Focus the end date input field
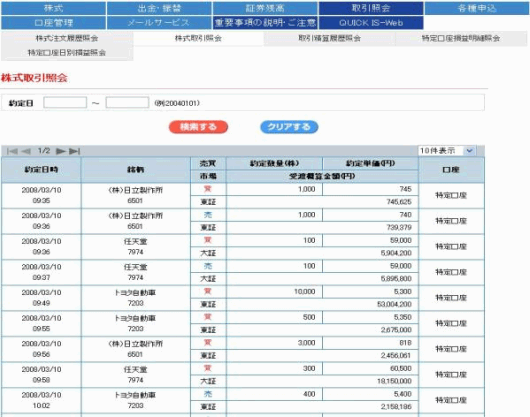Viewport: 530px width, 417px height. (127, 103)
